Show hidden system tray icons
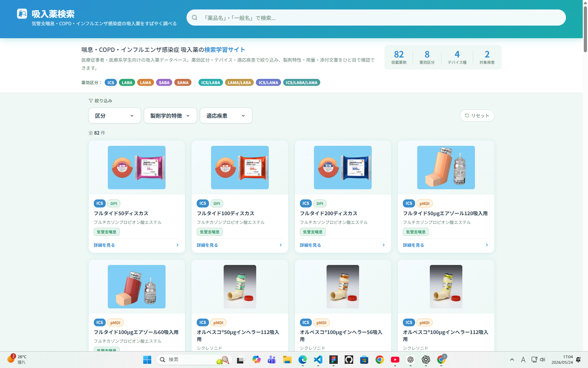The height and width of the screenshot is (368, 588). pos(512,360)
